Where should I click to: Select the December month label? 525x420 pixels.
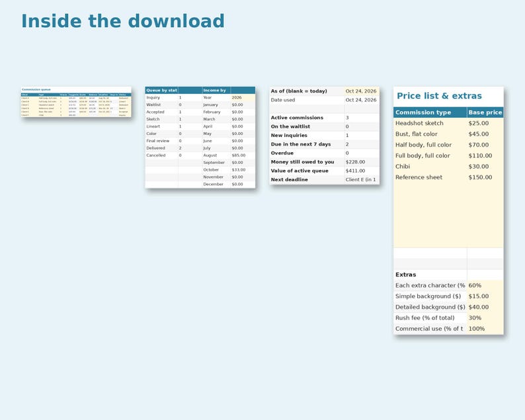pyautogui.click(x=213, y=185)
